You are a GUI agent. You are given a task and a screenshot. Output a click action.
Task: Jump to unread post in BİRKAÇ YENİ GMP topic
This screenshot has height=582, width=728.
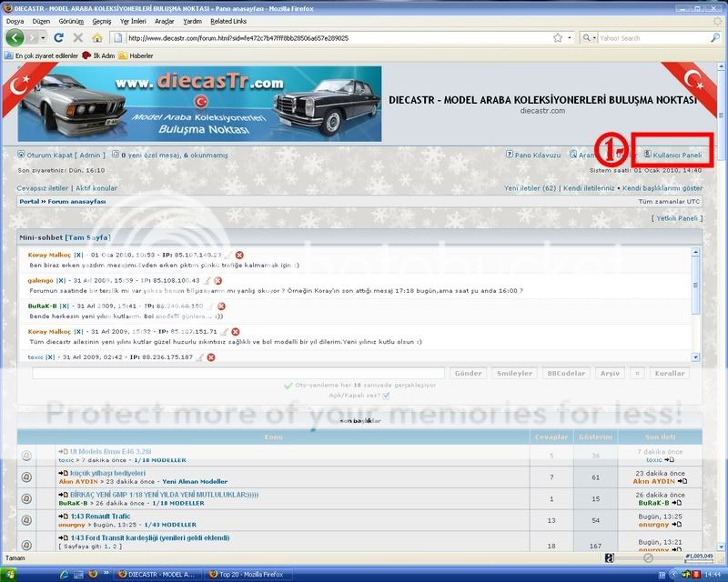pos(64,495)
